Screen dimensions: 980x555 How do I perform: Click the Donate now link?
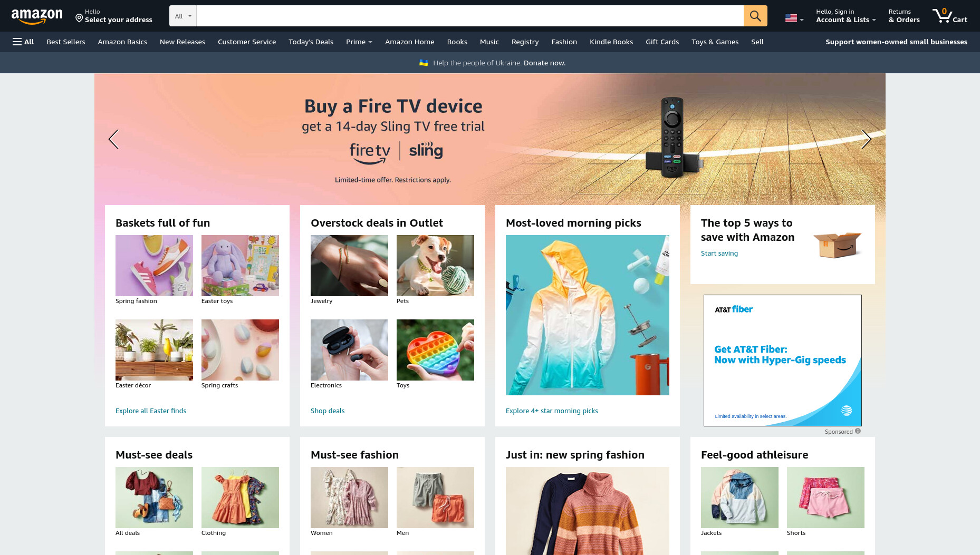pos(544,63)
